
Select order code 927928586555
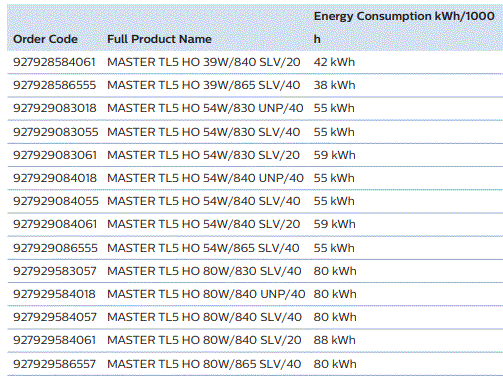click(x=54, y=85)
